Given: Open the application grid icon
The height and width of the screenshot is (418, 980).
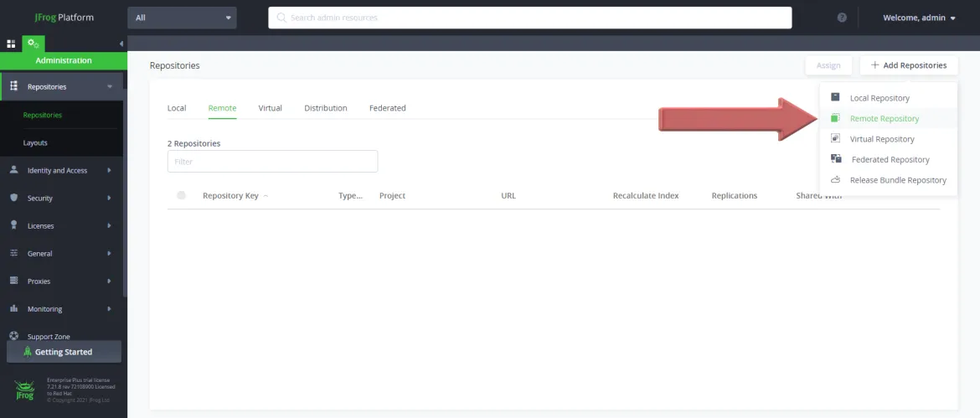Looking at the screenshot, I should [x=11, y=44].
